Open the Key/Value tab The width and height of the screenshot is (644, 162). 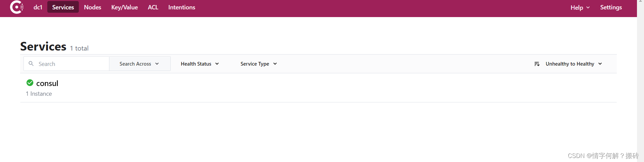pyautogui.click(x=124, y=7)
